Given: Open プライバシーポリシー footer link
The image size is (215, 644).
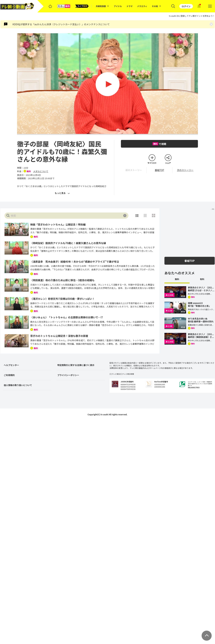Looking at the screenshot, I should [x=68, y=375].
